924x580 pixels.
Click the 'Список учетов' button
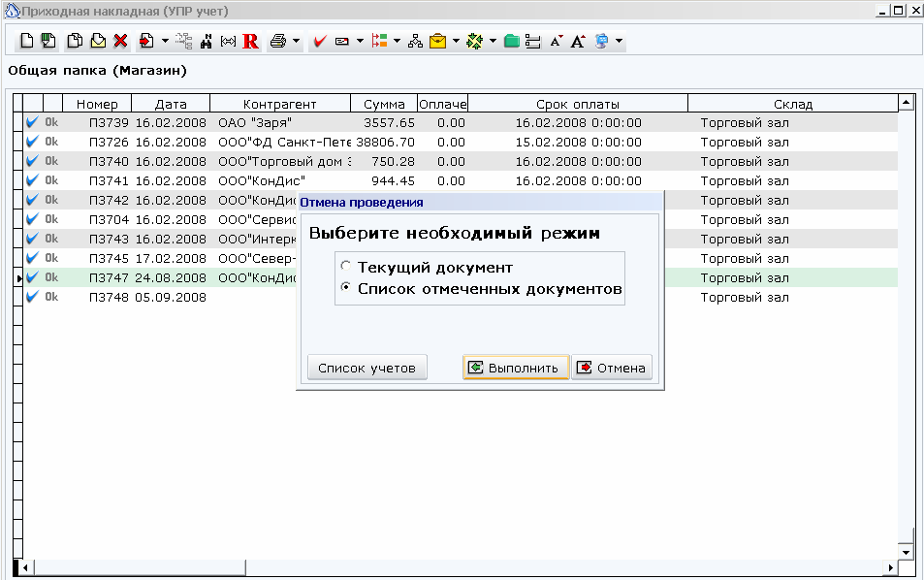(367, 368)
